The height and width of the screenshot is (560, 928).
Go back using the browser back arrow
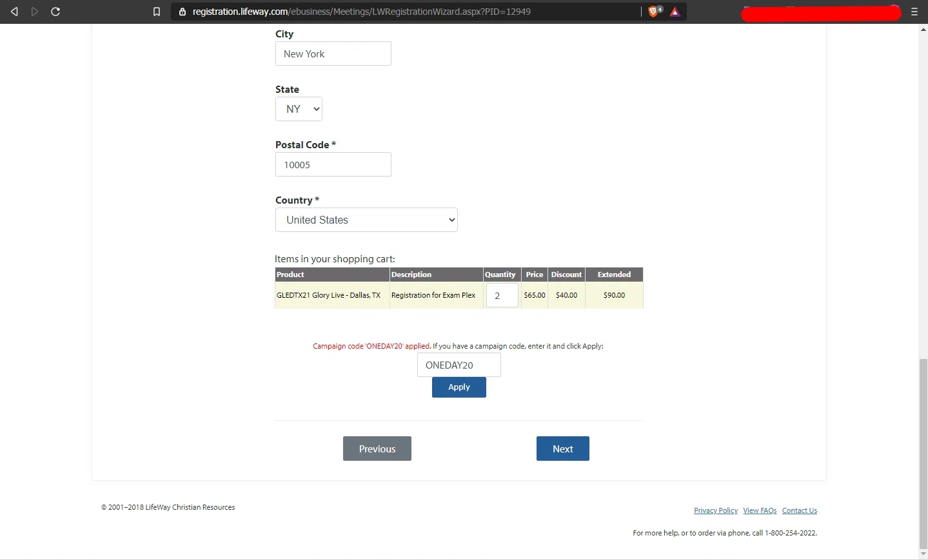(14, 12)
